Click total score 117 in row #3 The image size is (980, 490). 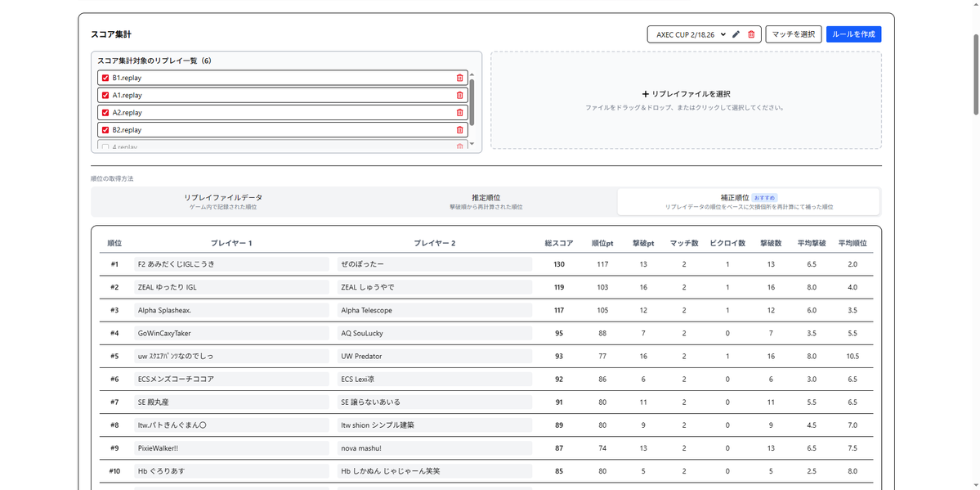(x=559, y=310)
